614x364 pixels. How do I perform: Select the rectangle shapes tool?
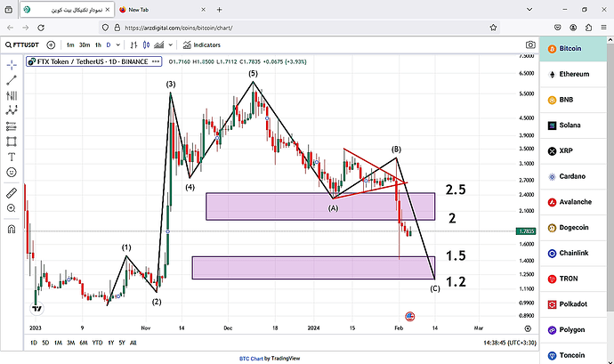pyautogui.click(x=12, y=142)
